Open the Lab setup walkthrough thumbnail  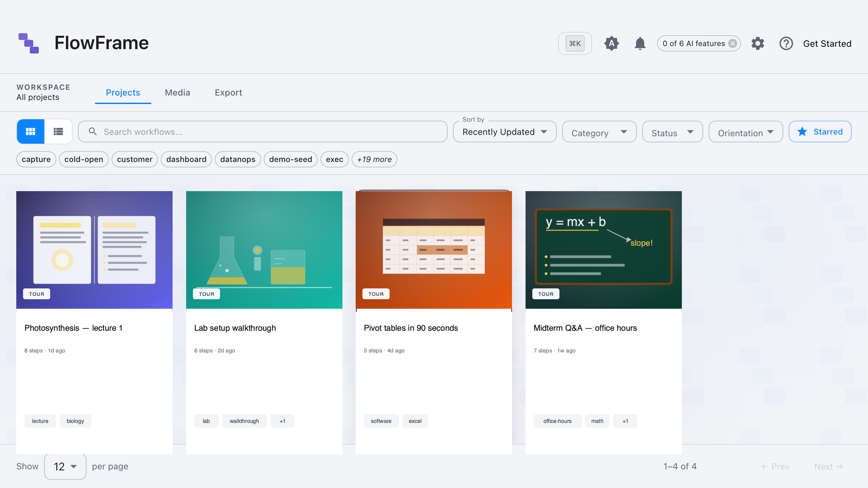click(264, 250)
